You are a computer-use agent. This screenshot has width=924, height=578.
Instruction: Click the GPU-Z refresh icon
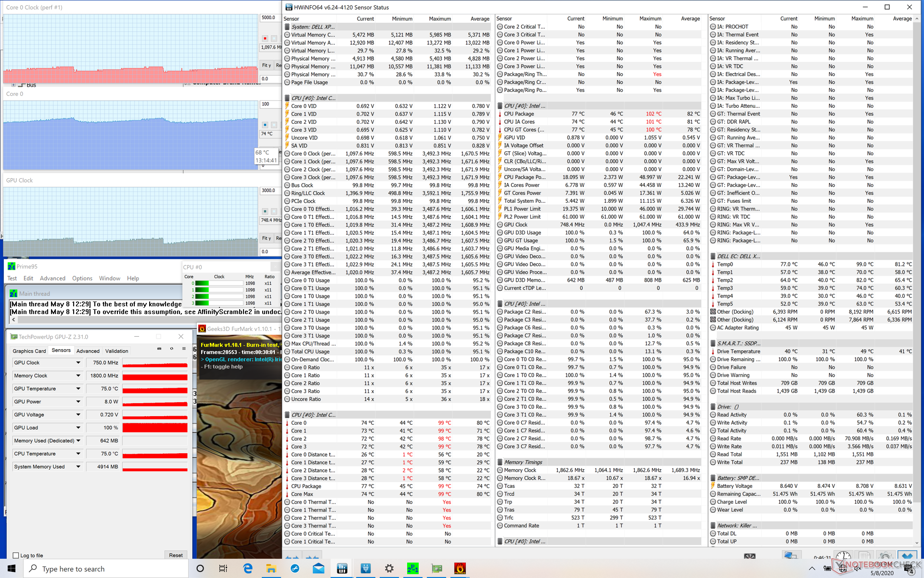[172, 349]
